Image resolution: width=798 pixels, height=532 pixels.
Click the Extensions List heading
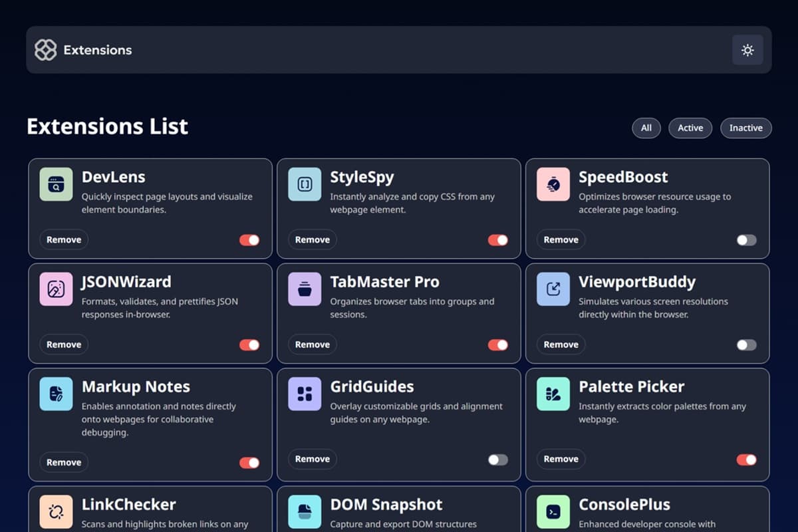107,126
